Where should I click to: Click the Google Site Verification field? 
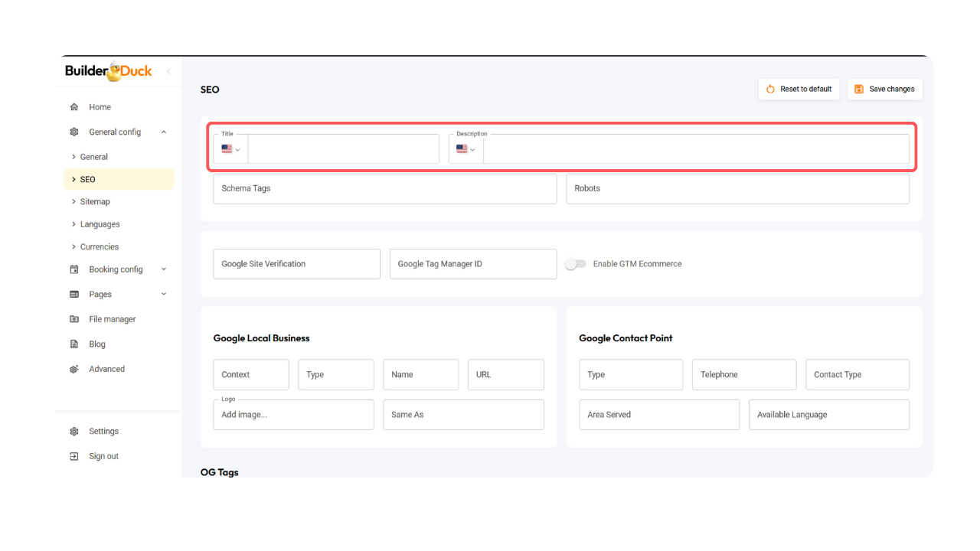pyautogui.click(x=296, y=264)
